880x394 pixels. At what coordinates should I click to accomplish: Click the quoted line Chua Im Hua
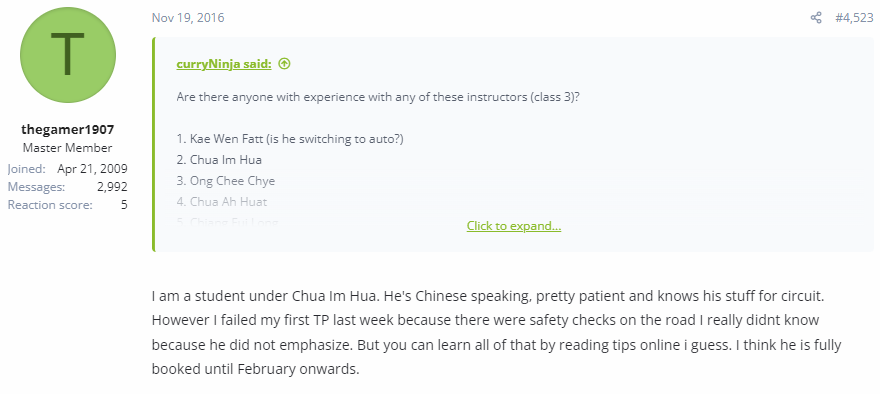point(219,160)
